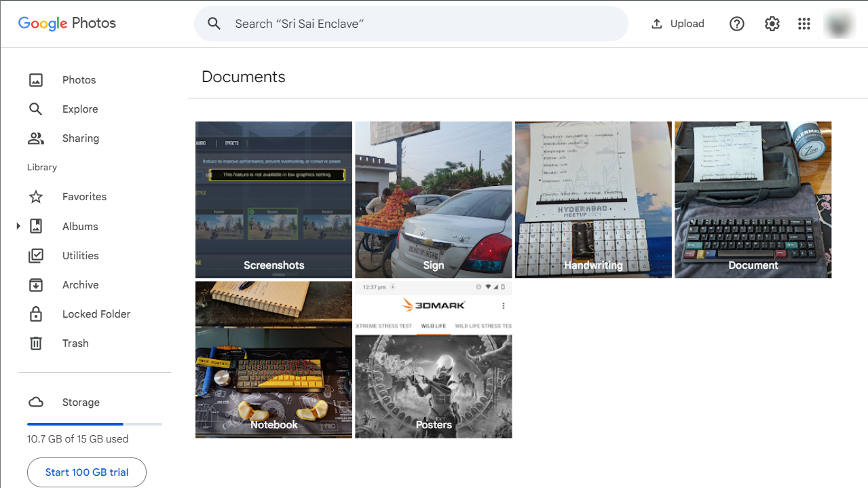The width and height of the screenshot is (868, 488).
Task: Open the Albums section
Action: [x=80, y=226]
